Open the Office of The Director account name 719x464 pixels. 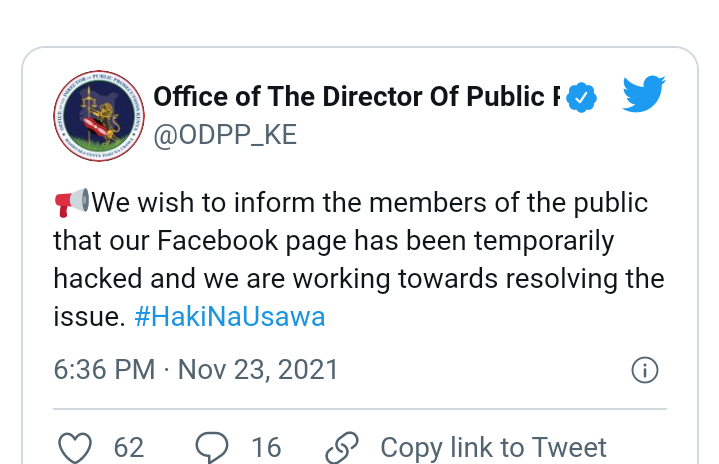pyautogui.click(x=356, y=97)
